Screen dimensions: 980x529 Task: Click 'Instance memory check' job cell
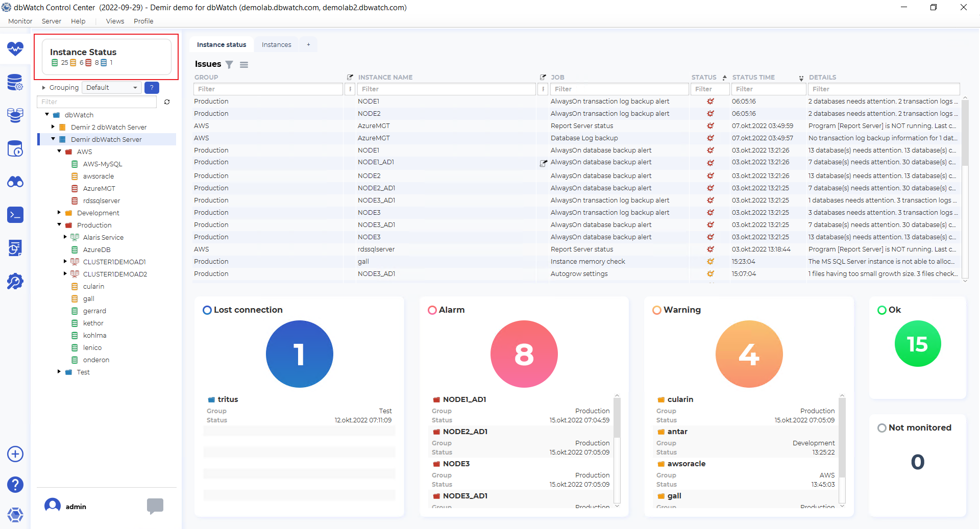(587, 262)
